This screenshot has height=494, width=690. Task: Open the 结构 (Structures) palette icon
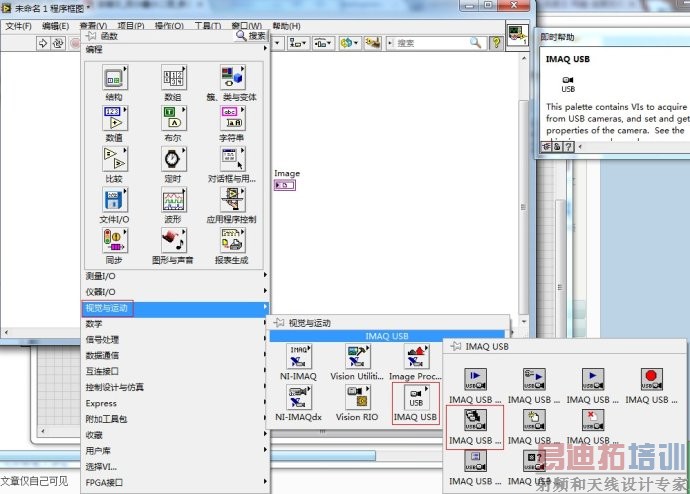(x=115, y=77)
